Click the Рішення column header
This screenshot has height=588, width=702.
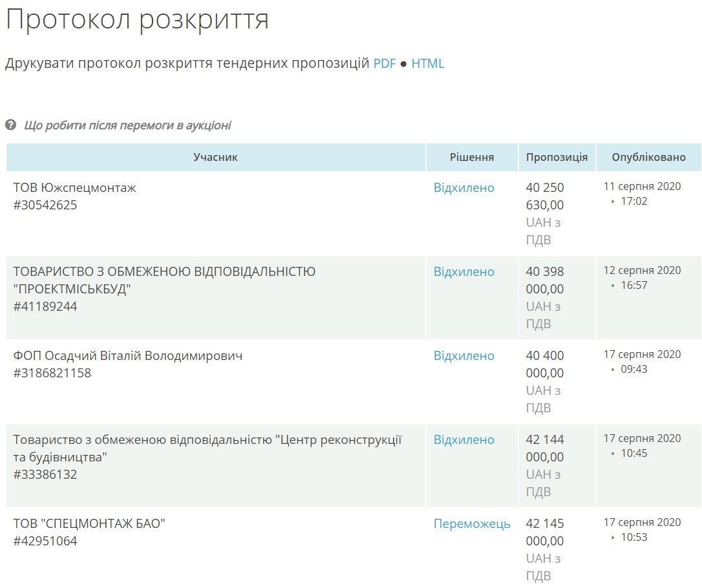(x=472, y=158)
